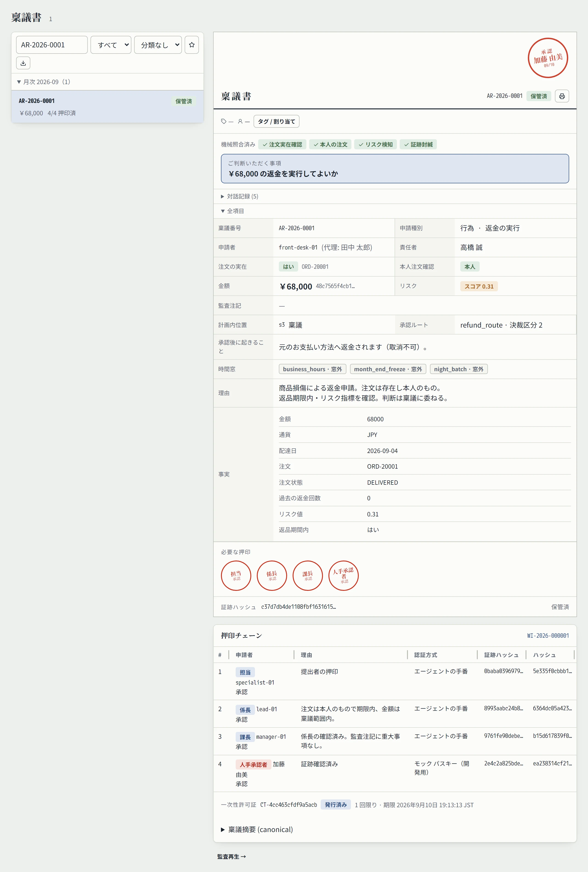This screenshot has width=588, height=872.
Task: Click the ORD-20001 value in 注文の実在 row
Action: coord(315,267)
